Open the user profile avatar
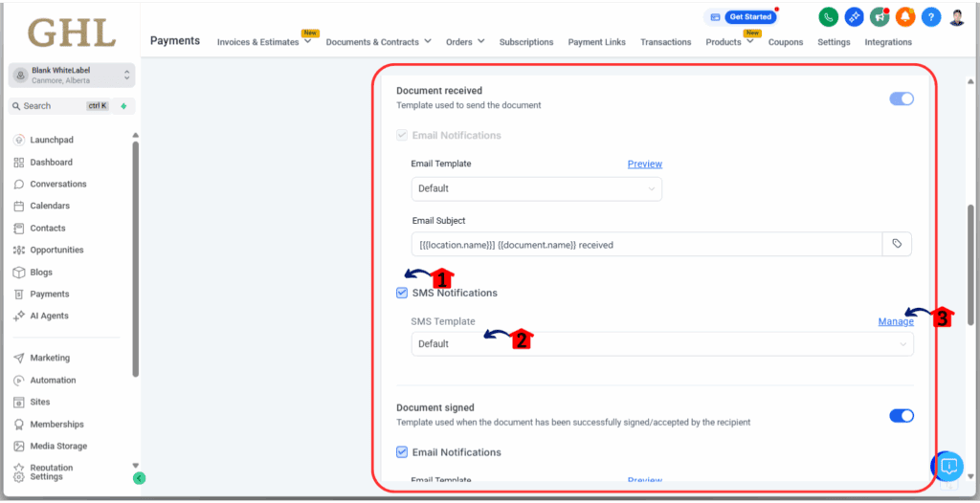This screenshot has width=980, height=503. pyautogui.click(x=957, y=17)
